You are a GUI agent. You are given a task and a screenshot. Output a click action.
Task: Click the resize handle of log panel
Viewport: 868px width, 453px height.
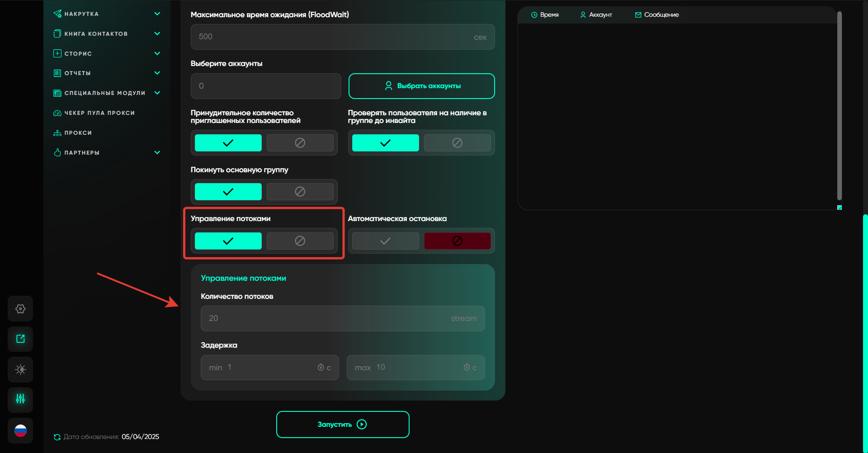(x=840, y=208)
